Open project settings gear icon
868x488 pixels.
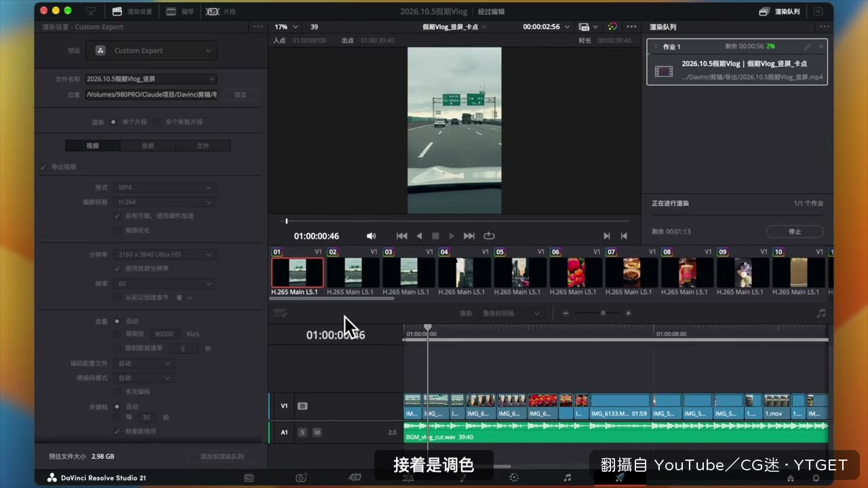[x=816, y=478]
